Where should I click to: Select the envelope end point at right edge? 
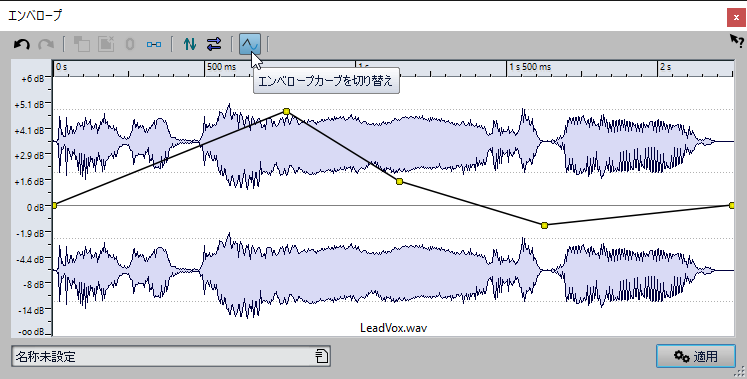pyautogui.click(x=732, y=205)
